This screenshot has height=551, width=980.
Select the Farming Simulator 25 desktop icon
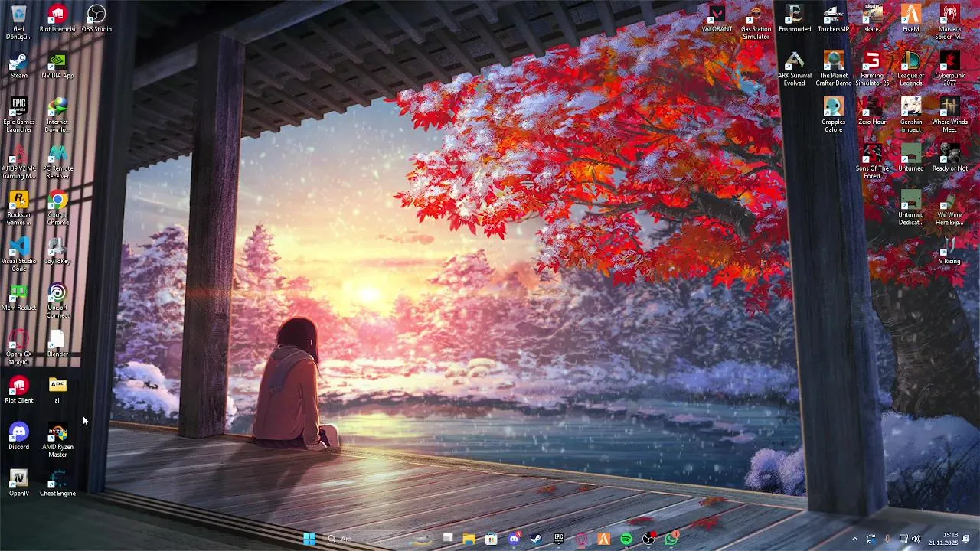872,68
